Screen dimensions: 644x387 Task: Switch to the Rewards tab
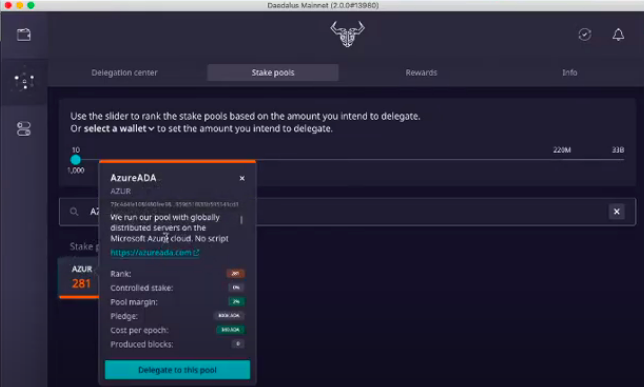coord(421,73)
